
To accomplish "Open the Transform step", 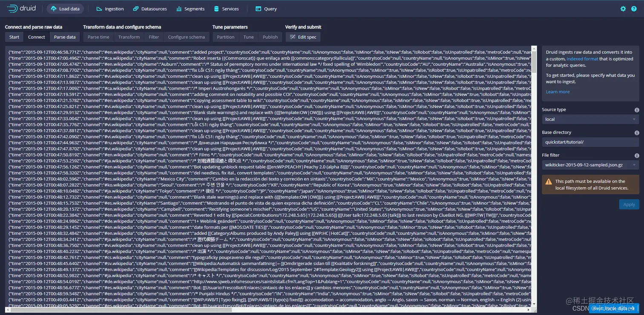I will (x=129, y=37).
